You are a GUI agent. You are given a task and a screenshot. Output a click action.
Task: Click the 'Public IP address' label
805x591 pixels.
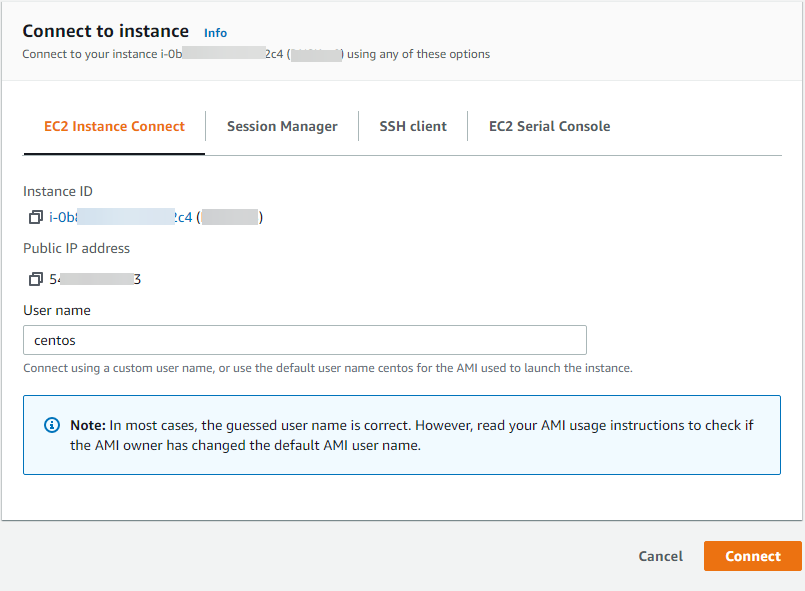coord(76,249)
